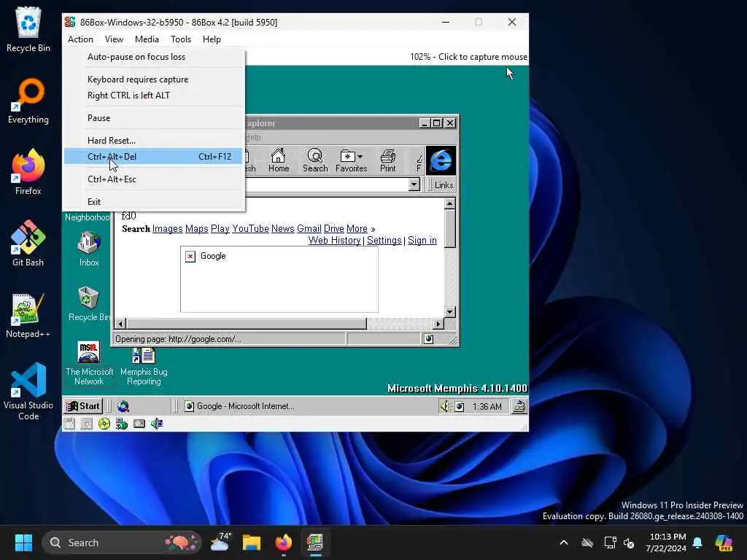Choose Hard Reset in the Action menu

click(x=153, y=141)
